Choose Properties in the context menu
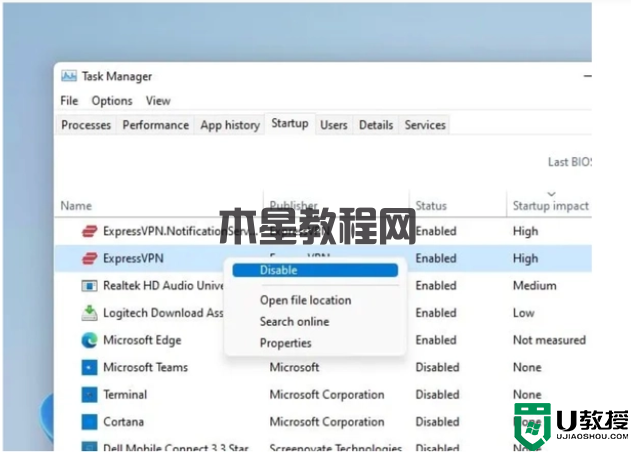Screen dimensions: 631x452 pos(286,343)
